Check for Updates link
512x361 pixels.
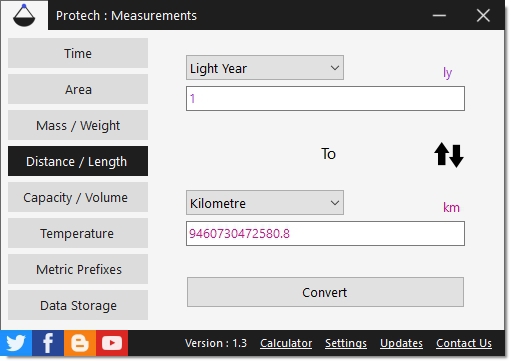(401, 343)
